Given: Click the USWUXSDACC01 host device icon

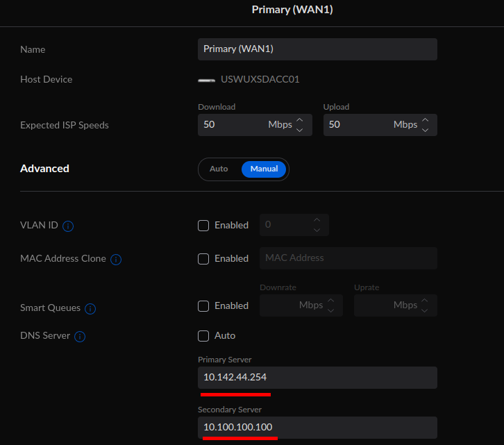Looking at the screenshot, I should tap(206, 80).
